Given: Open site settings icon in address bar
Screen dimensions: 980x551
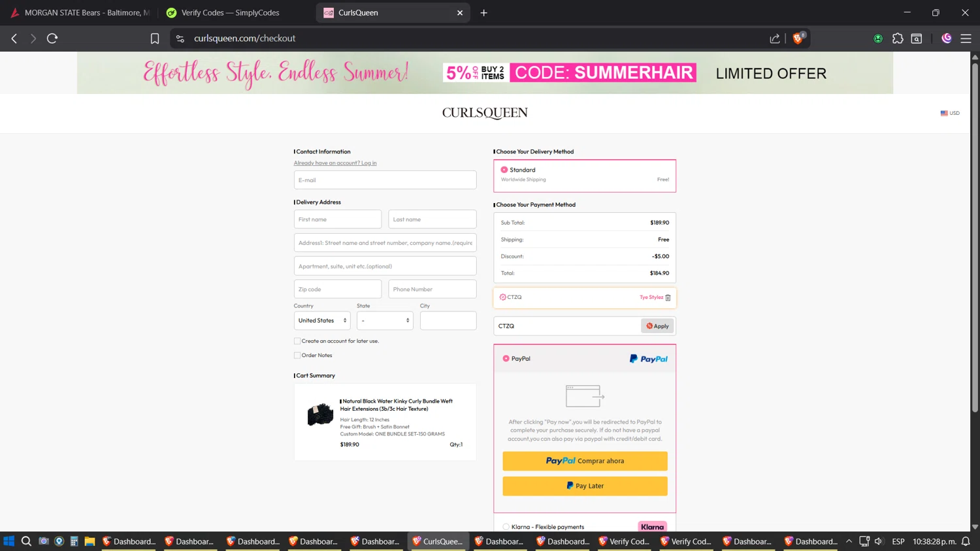Looking at the screenshot, I should pyautogui.click(x=180, y=39).
